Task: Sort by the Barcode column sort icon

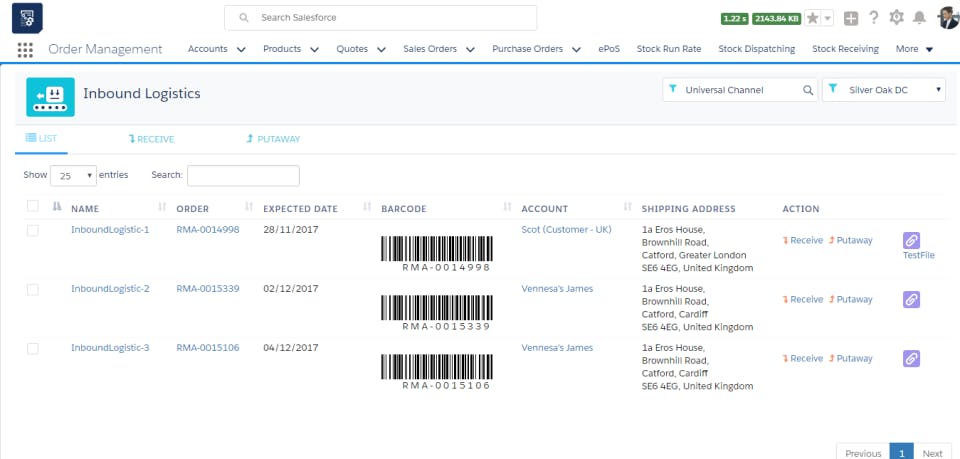Action: (508, 207)
